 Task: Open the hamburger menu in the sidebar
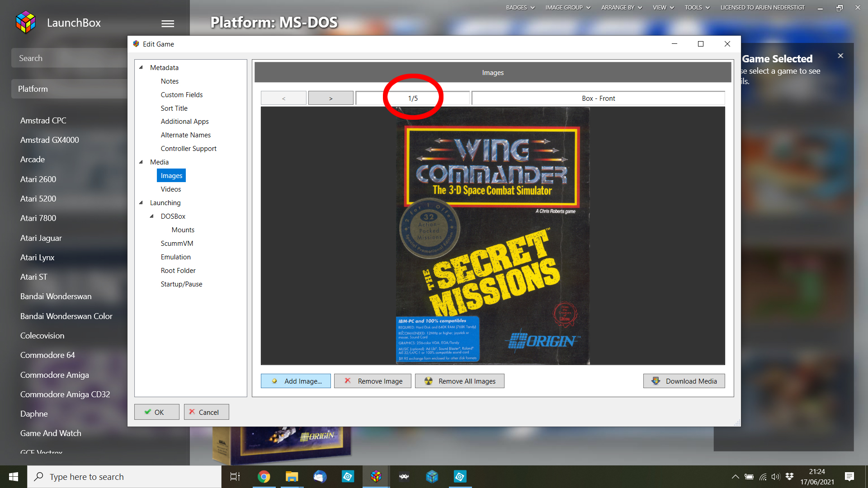(x=168, y=23)
